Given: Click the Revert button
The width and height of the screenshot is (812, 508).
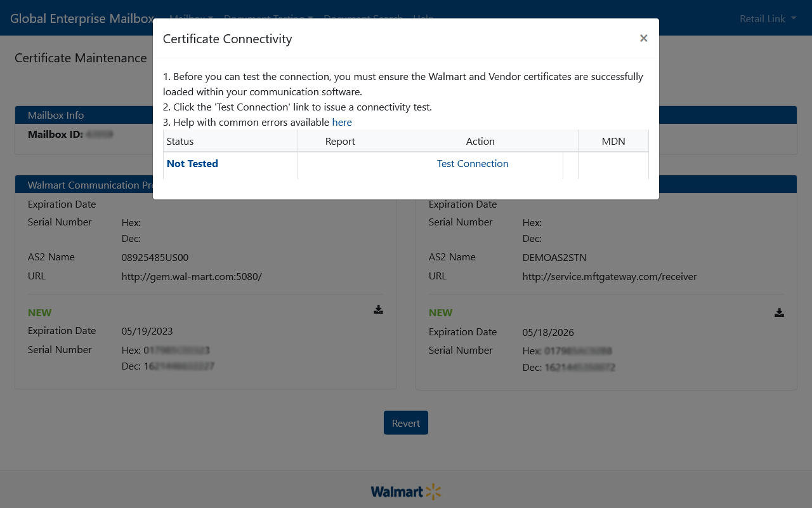Looking at the screenshot, I should (406, 423).
